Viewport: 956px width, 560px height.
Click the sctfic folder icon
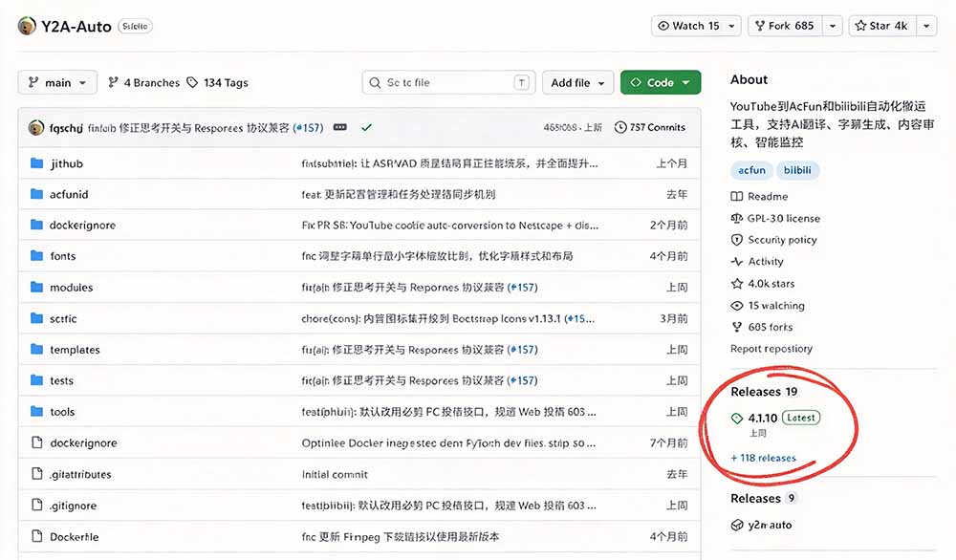[36, 318]
